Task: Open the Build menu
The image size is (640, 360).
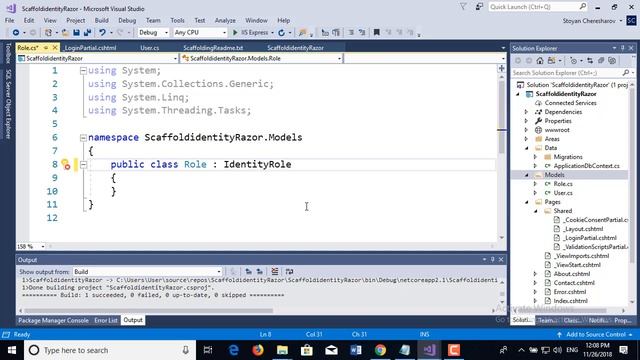Action: (102, 20)
